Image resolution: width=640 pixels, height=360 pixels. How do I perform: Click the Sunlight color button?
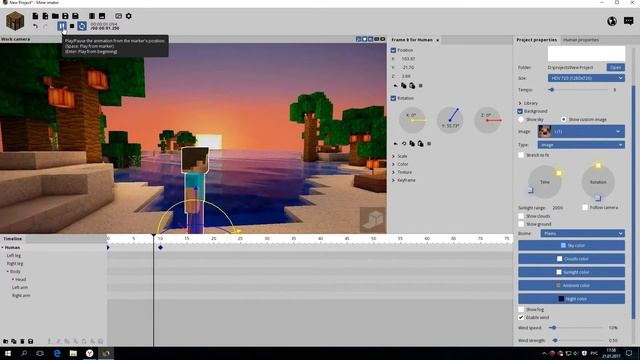click(x=571, y=272)
